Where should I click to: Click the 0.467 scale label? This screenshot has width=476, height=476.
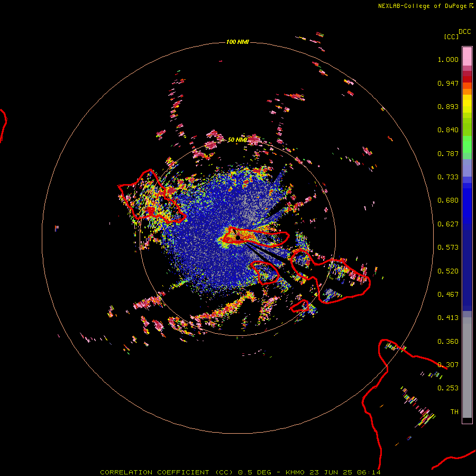[x=448, y=295]
